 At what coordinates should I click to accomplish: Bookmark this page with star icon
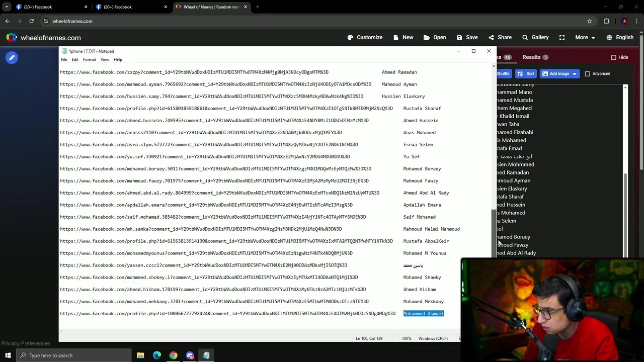coord(589,21)
